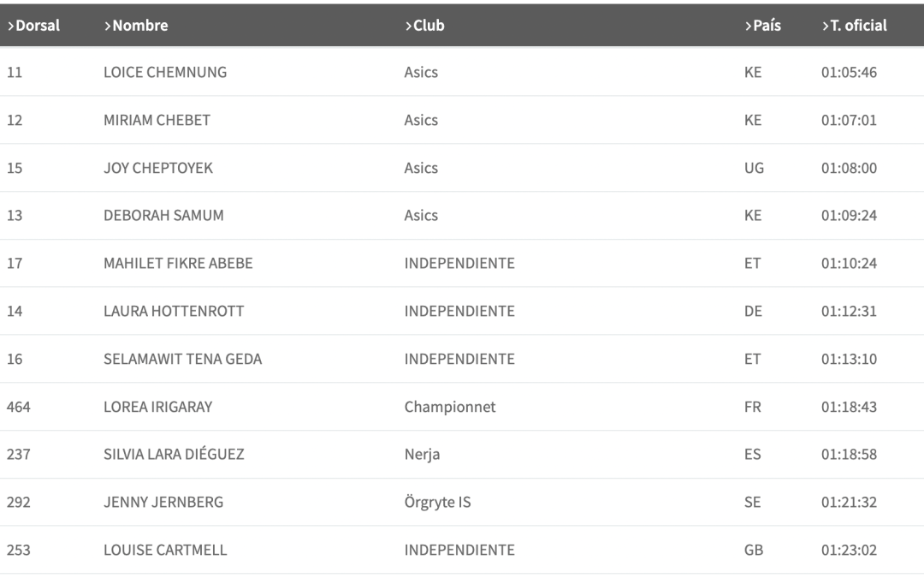The image size is (924, 578).
Task: Click SILVIA LARA DIÉGUEZ name
Action: (x=174, y=455)
